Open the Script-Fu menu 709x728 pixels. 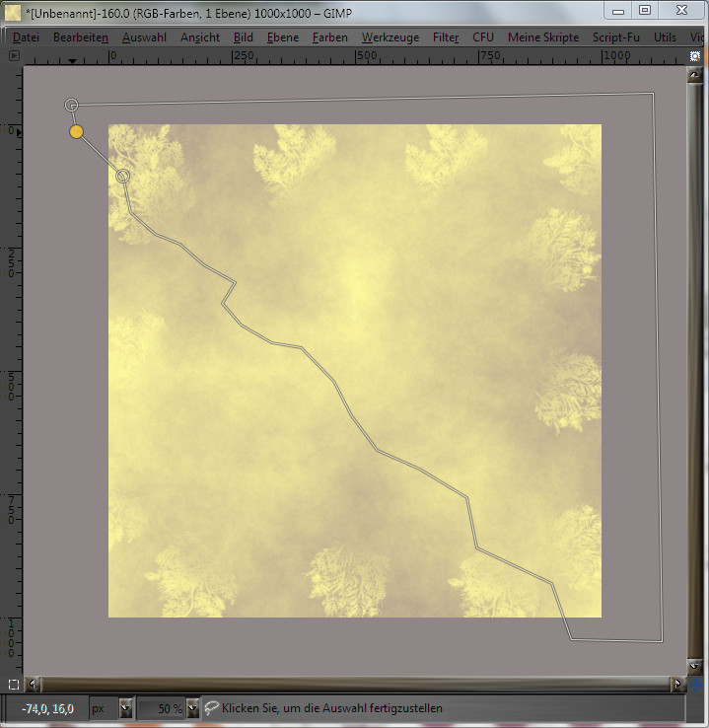(616, 36)
